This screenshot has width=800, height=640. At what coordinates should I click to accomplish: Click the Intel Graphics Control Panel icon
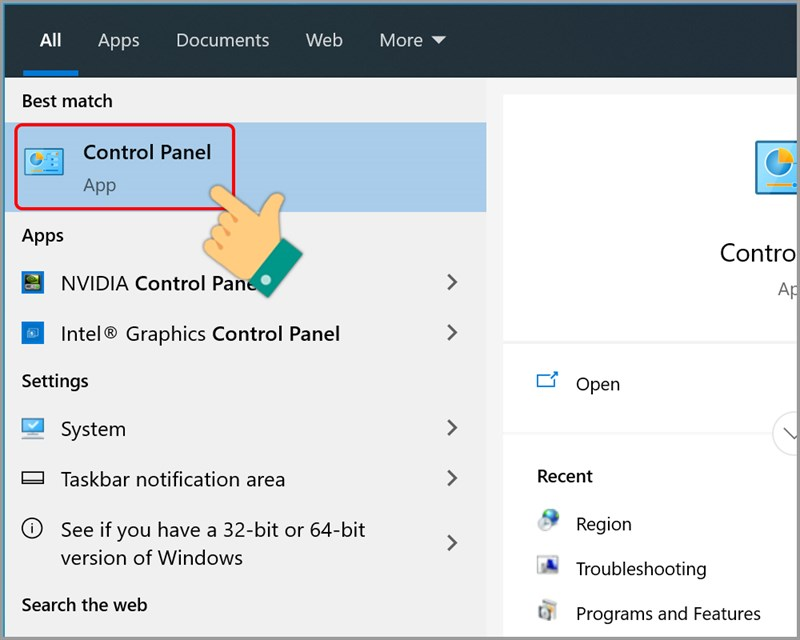[33, 333]
